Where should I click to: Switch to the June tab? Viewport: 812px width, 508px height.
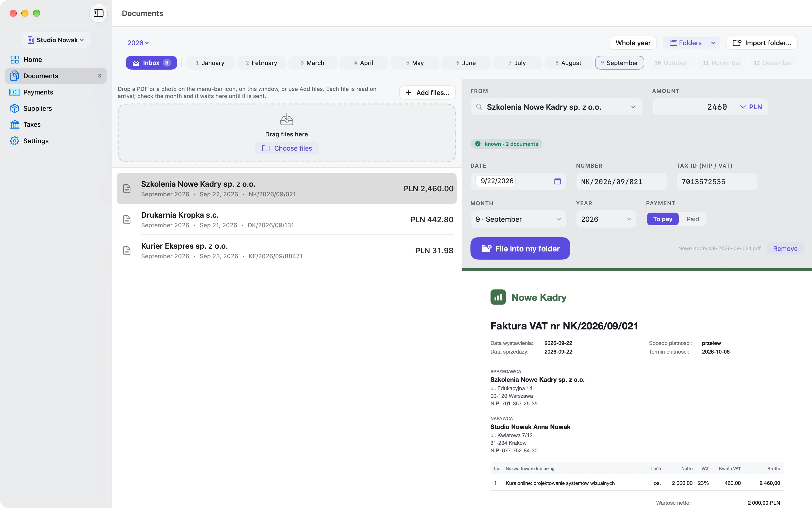coord(466,63)
